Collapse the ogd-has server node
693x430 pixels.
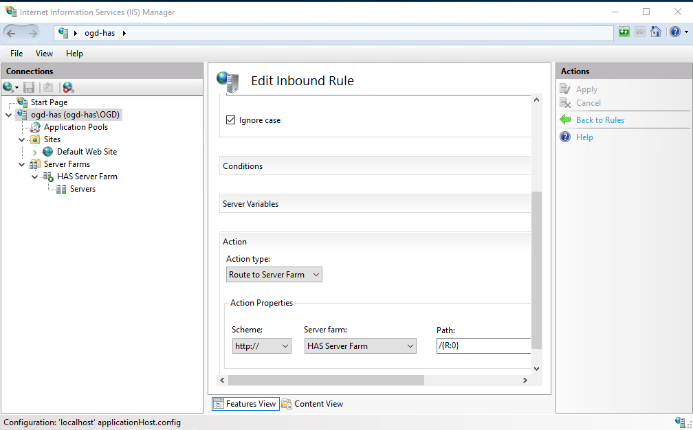click(8, 115)
